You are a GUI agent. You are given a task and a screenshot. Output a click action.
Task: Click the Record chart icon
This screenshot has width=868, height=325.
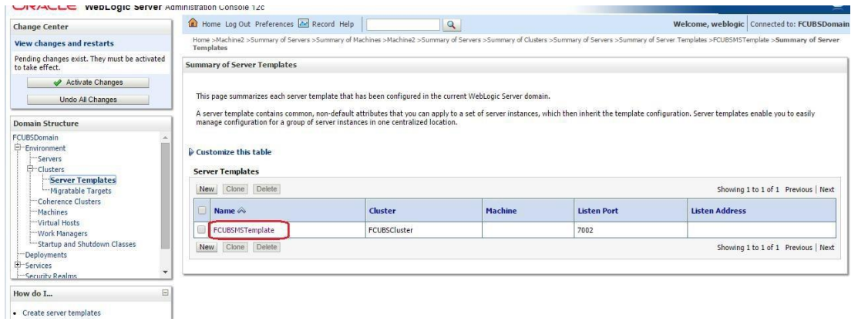pos(304,24)
